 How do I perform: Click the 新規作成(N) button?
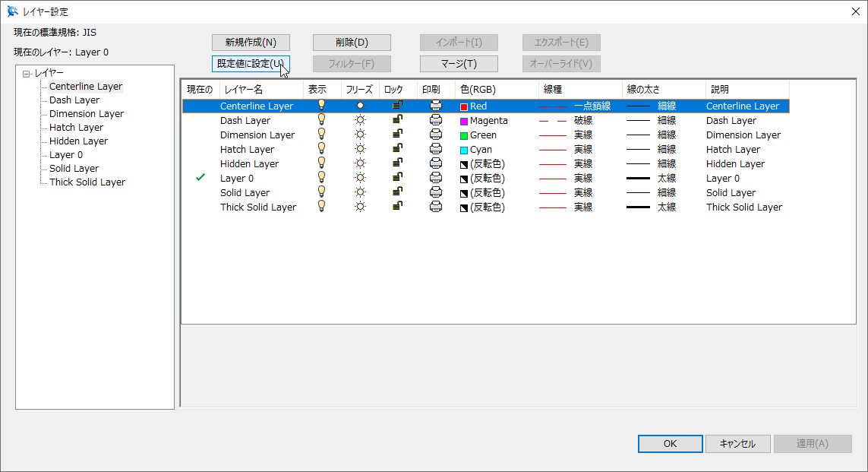tap(251, 43)
